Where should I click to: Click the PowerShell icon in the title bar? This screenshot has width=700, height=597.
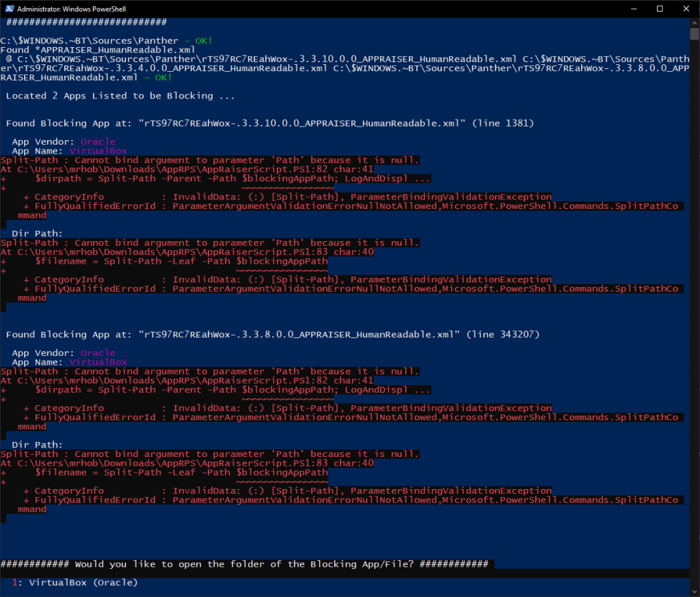point(10,8)
